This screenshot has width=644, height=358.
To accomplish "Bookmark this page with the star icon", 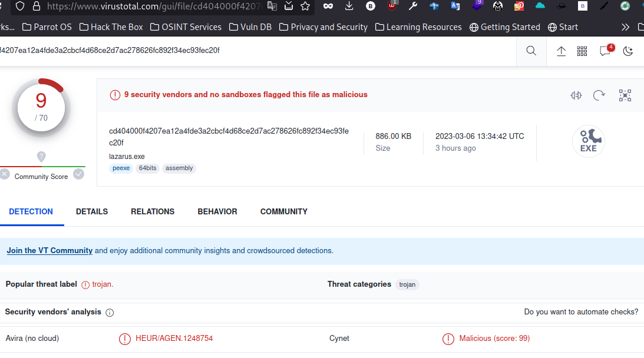I will (x=305, y=6).
